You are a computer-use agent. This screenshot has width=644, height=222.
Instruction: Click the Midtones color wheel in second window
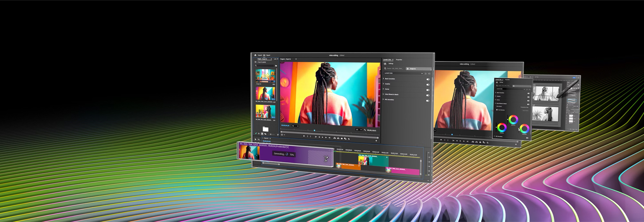tap(513, 119)
